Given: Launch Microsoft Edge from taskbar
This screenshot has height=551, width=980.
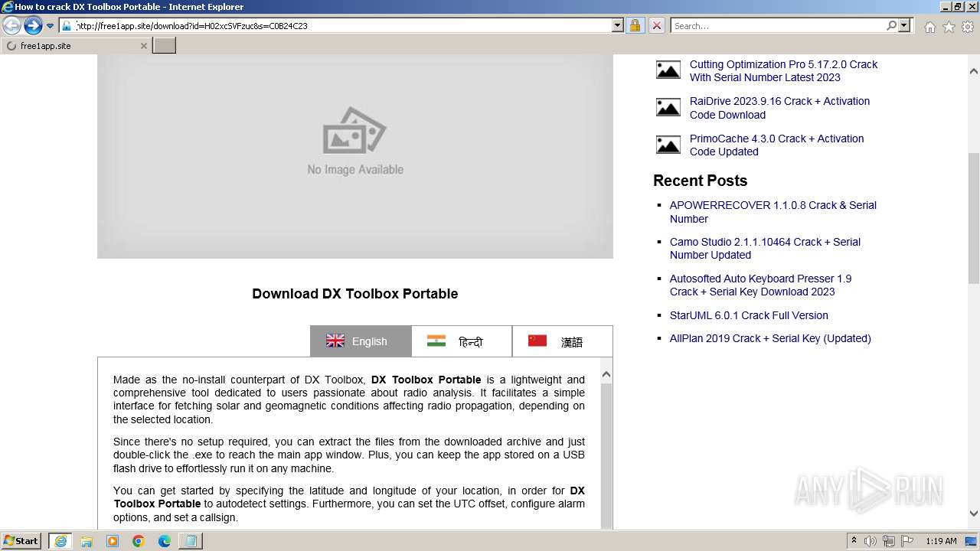Looking at the screenshot, I should [165, 541].
